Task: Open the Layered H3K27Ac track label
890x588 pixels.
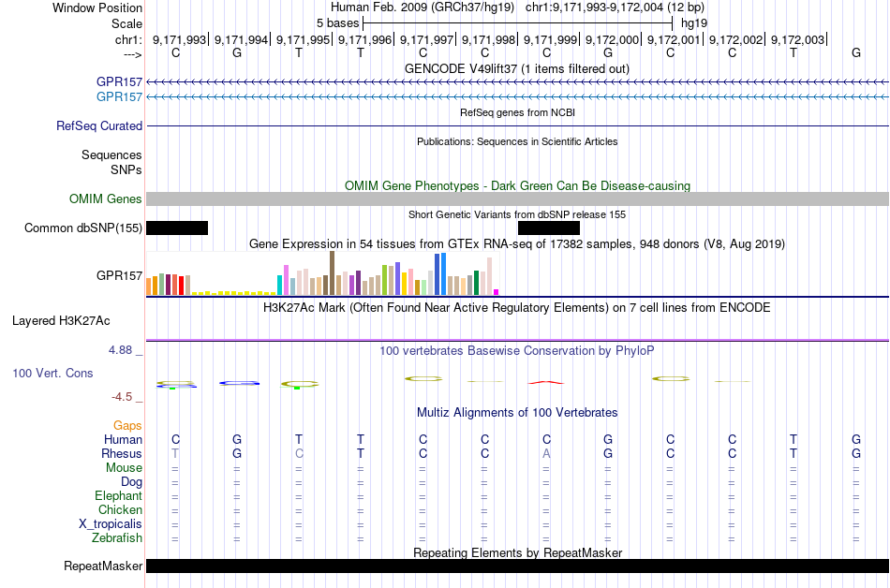Action: pyautogui.click(x=61, y=321)
